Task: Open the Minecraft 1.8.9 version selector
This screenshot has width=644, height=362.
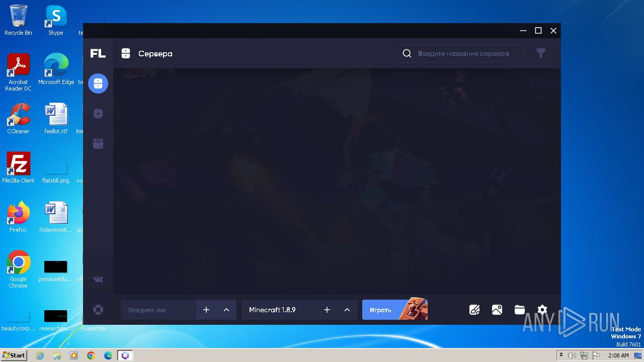Action: (279, 310)
